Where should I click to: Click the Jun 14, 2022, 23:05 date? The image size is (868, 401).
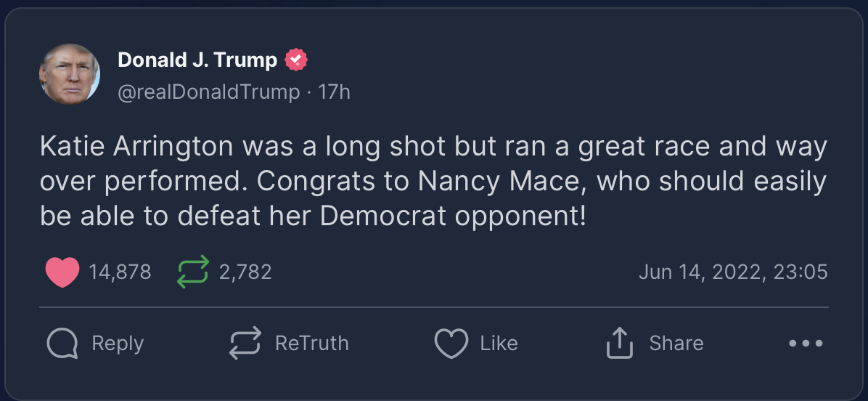pos(733,272)
